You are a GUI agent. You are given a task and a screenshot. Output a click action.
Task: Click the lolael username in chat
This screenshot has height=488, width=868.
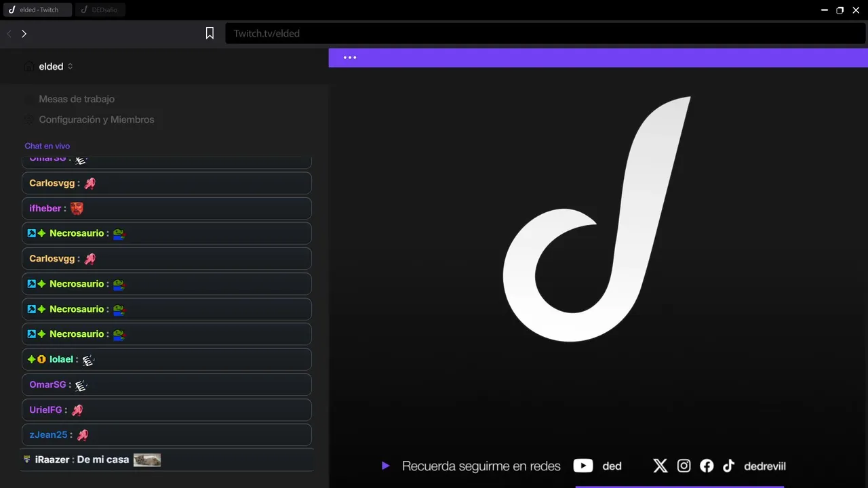pyautogui.click(x=62, y=359)
